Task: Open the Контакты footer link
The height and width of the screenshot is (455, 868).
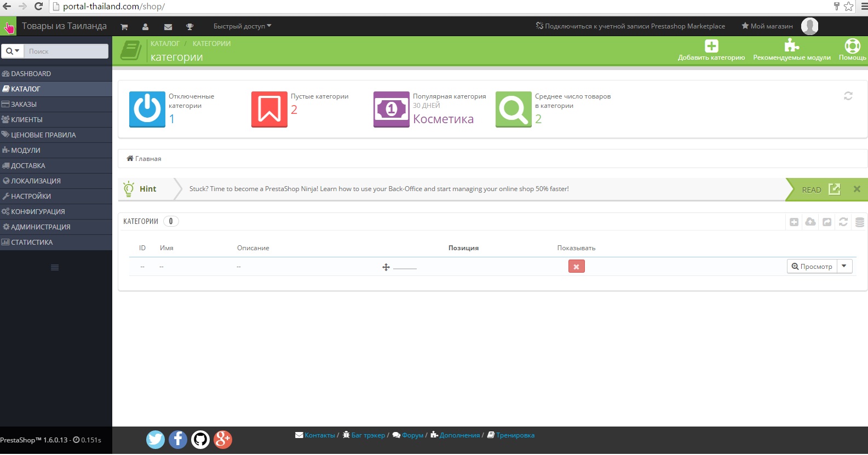Action: point(315,435)
